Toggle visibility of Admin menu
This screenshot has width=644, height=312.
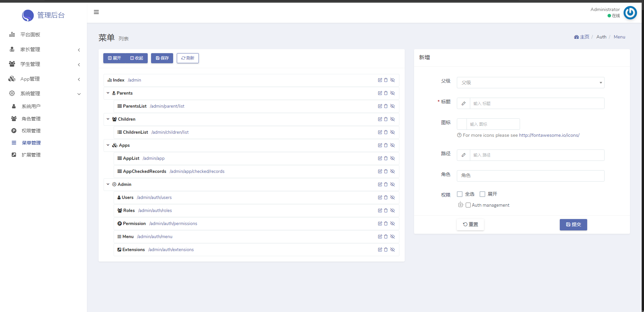pyautogui.click(x=393, y=185)
